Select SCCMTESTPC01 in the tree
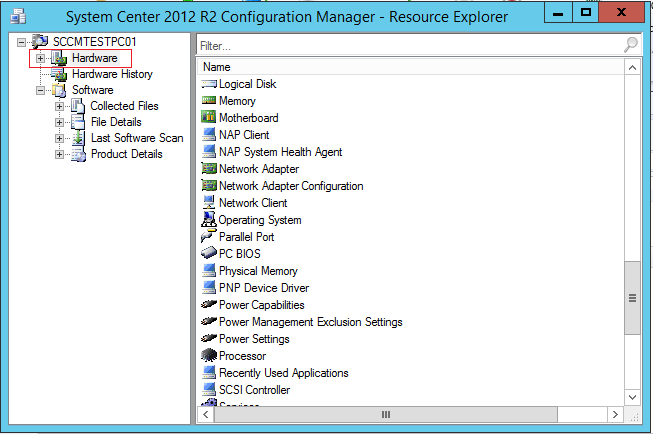Image resolution: width=653 pixels, height=434 pixels. (95, 42)
